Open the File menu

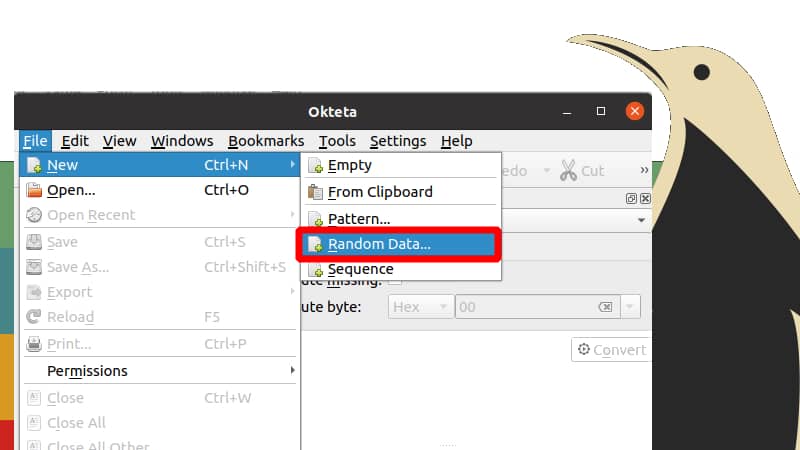(35, 141)
